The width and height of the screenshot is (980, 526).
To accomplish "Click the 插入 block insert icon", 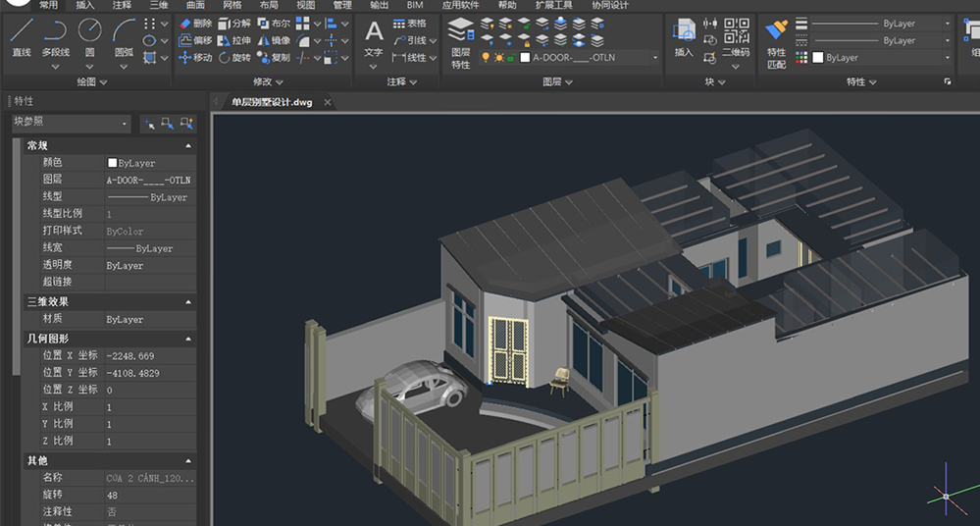I will point(684,37).
